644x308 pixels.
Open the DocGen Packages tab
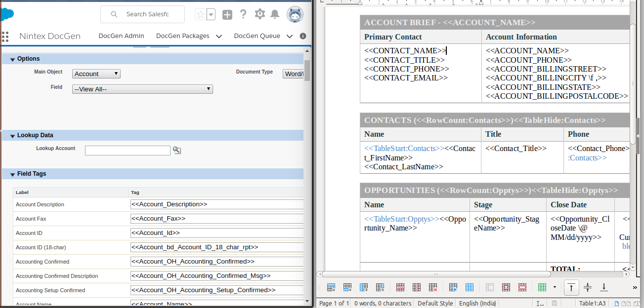(182, 36)
